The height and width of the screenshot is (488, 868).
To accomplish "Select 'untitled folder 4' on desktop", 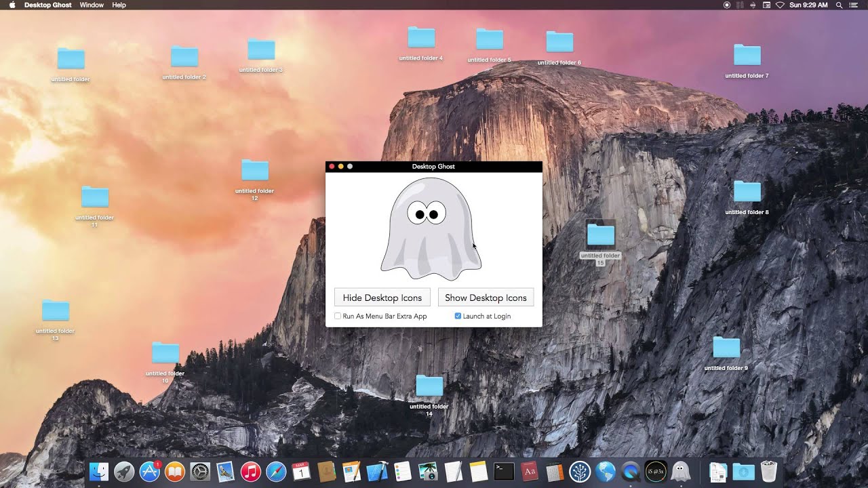I will 421,43.
